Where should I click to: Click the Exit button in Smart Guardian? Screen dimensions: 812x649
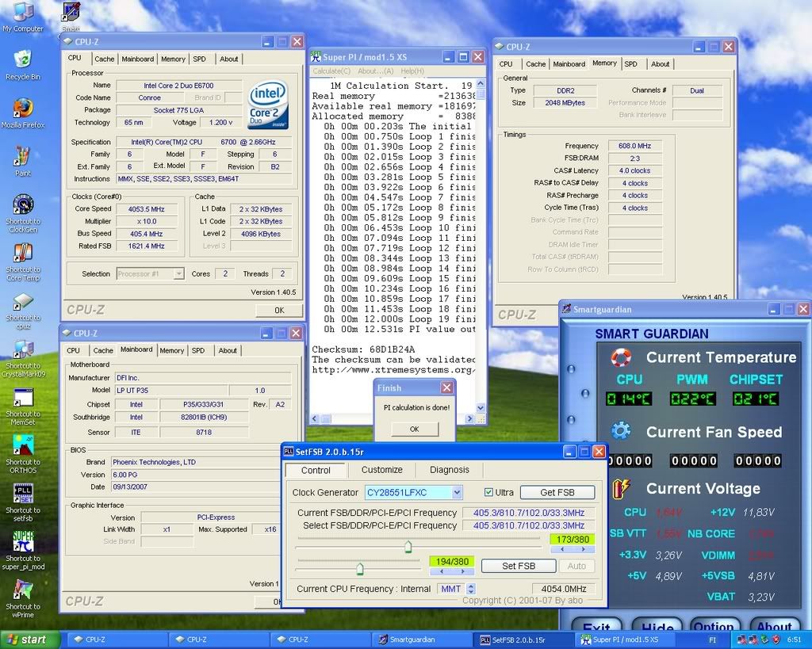pos(596,624)
